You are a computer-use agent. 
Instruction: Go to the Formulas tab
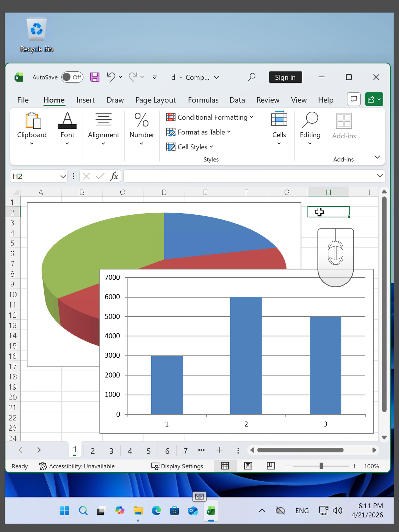(203, 100)
